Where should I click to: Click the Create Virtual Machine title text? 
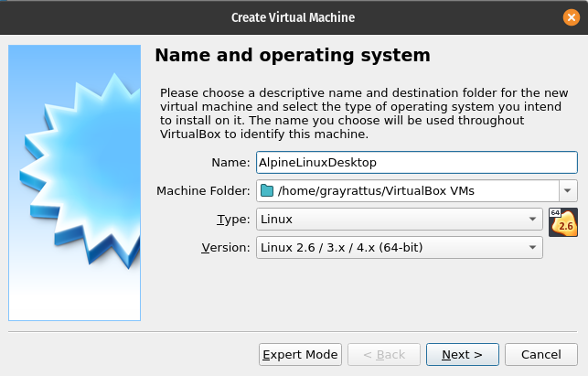293,17
